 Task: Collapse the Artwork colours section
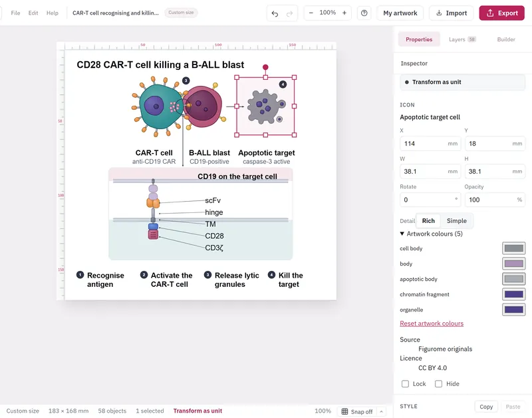pos(431,234)
